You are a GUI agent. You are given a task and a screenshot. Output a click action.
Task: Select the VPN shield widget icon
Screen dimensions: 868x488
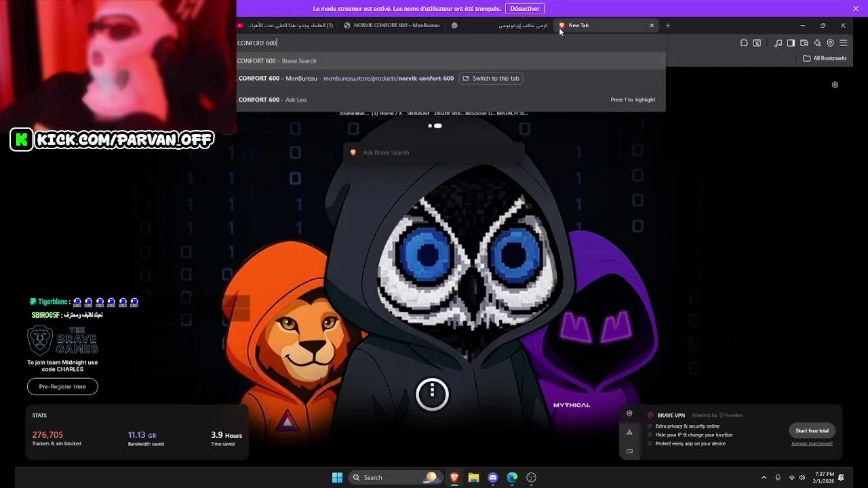629,413
